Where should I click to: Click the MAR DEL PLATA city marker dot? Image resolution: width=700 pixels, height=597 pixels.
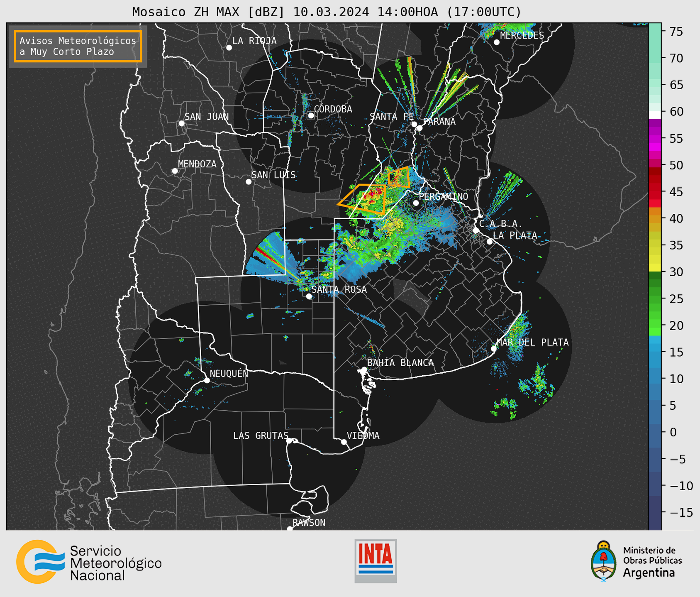[x=494, y=349]
